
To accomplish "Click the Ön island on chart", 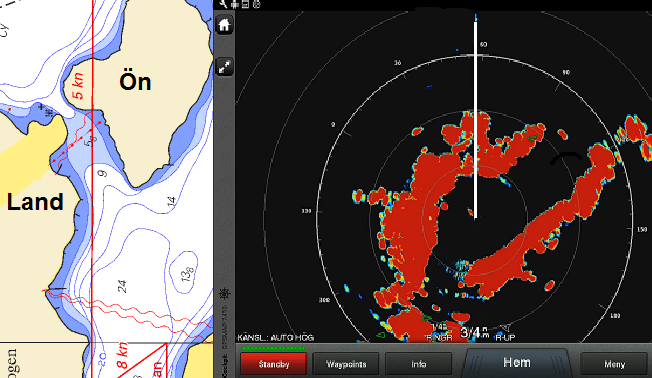I will tap(135, 82).
